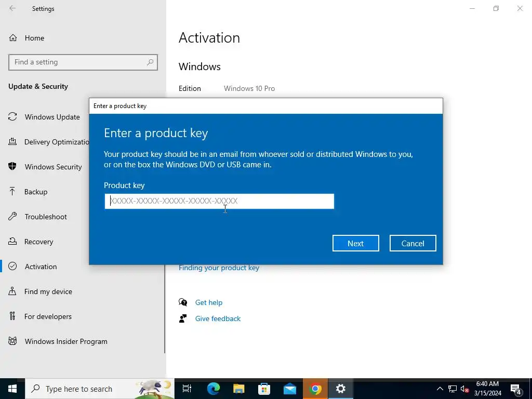Click the Delivery Optimization icon
This screenshot has width=532, height=399.
tap(12, 141)
